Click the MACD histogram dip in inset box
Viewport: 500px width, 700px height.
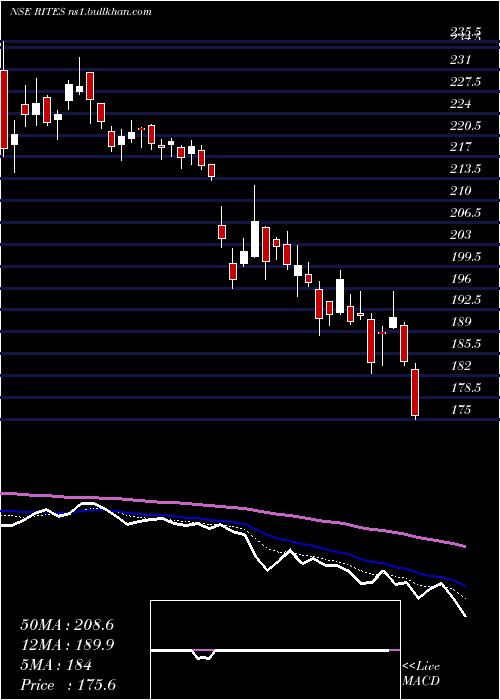[x=204, y=654]
